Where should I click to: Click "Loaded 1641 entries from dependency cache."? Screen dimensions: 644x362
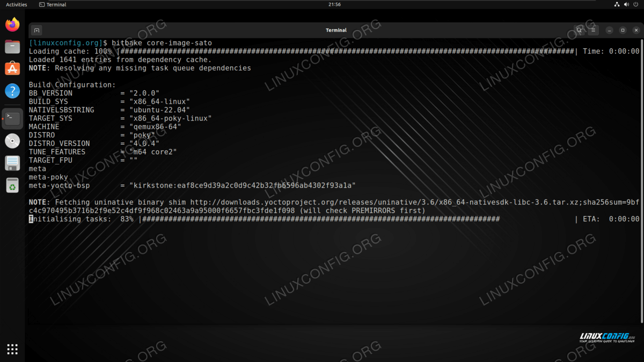(x=121, y=60)
